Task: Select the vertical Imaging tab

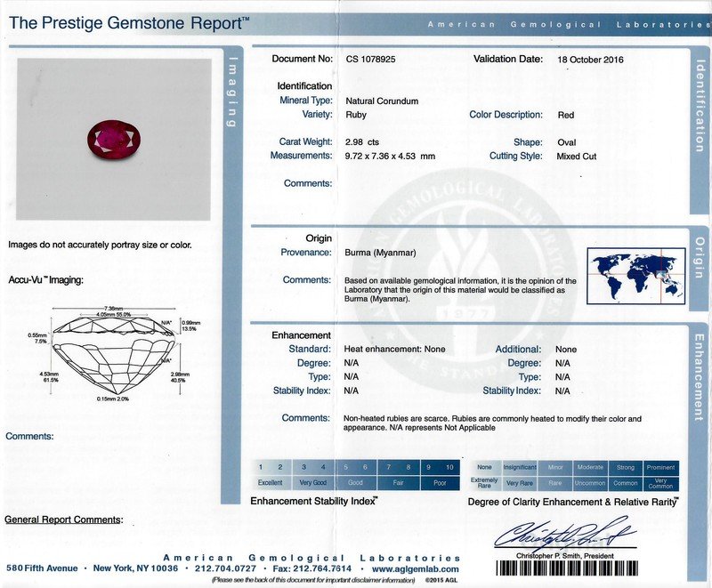Action: pyautogui.click(x=233, y=92)
